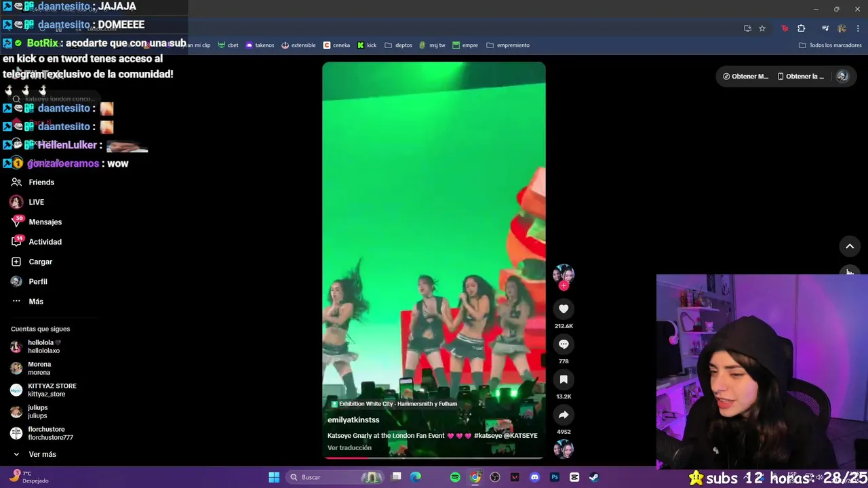The image size is (868, 488).
Task: Open OBS Studio from the taskbar
Action: coord(495,477)
